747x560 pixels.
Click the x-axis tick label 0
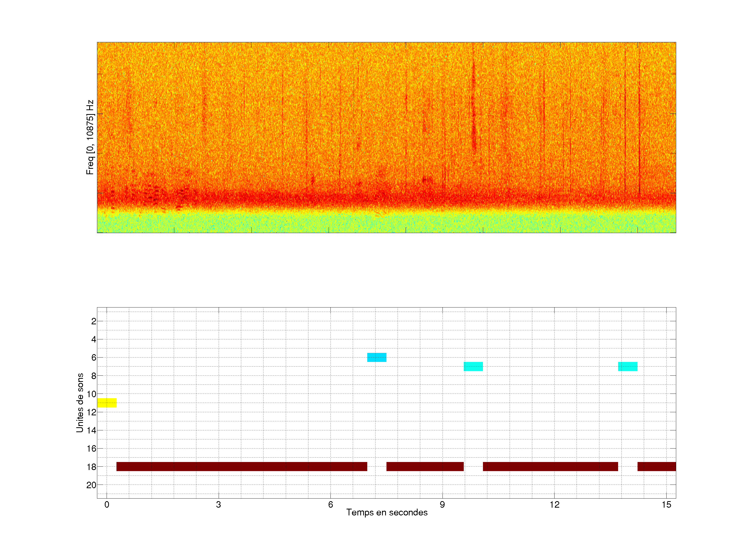[x=107, y=505]
